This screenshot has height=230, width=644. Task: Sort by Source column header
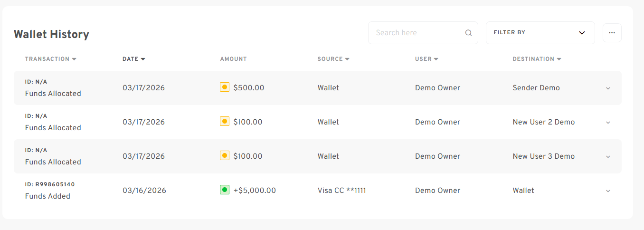point(333,59)
